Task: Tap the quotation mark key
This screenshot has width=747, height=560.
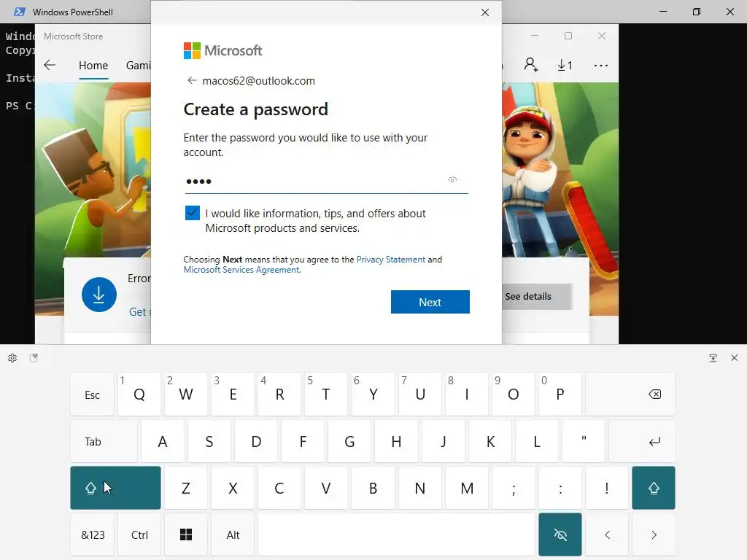Action: (x=584, y=441)
